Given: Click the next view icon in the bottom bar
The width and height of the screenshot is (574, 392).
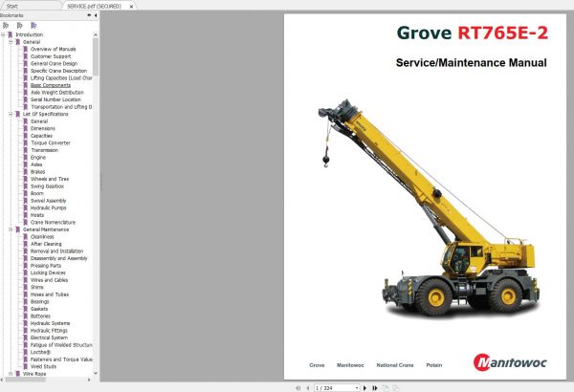Looking at the screenshot, I should pos(395,388).
